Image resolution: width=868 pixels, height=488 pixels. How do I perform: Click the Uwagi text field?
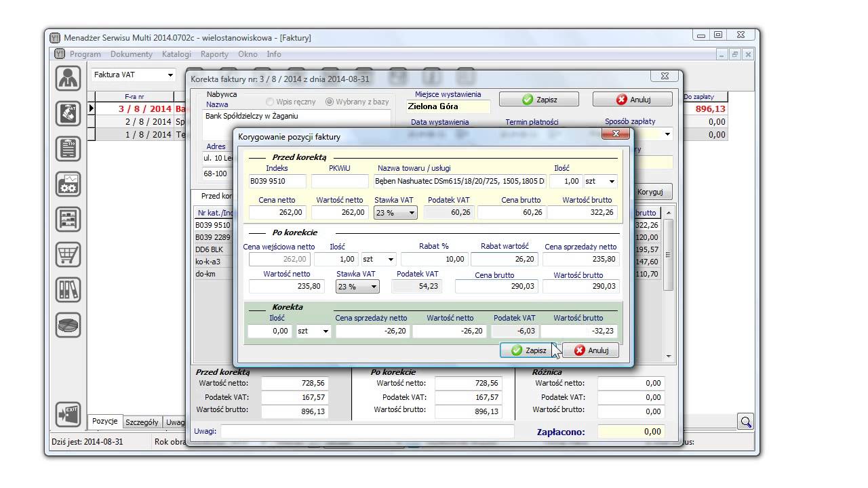pyautogui.click(x=367, y=431)
